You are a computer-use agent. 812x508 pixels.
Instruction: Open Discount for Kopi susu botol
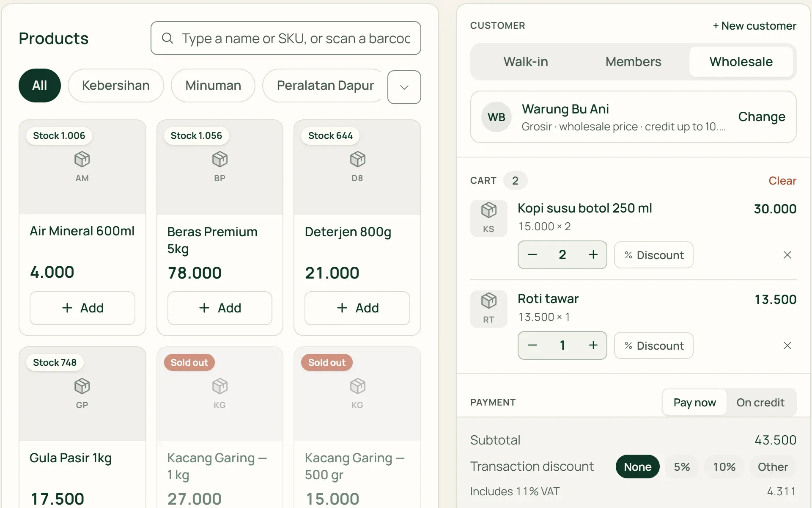coord(653,255)
